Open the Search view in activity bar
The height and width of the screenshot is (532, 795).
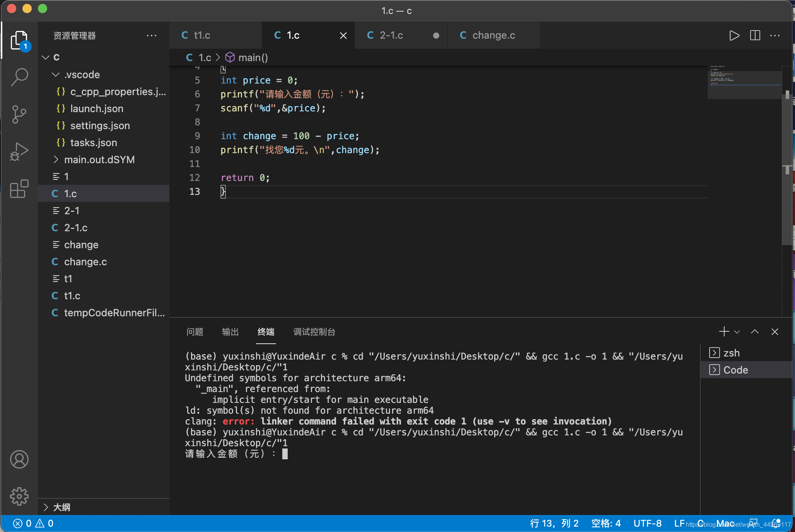[19, 77]
